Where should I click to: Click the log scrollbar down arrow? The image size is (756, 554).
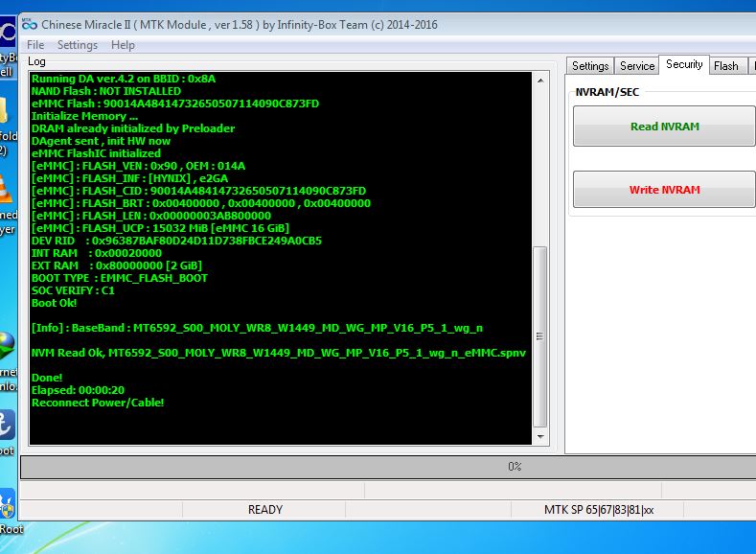coord(540,436)
